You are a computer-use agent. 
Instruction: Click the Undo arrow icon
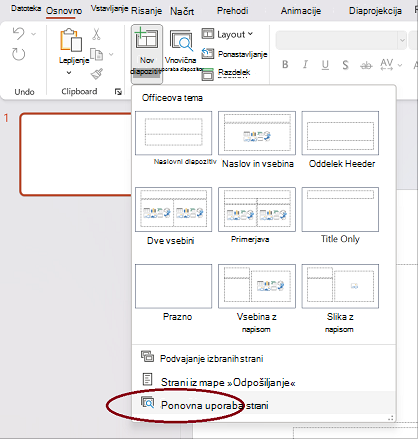coord(19,34)
